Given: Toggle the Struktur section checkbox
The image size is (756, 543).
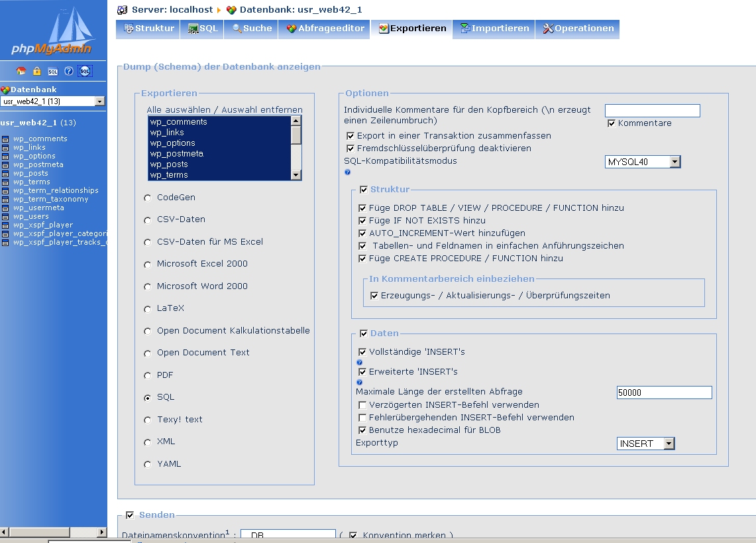Looking at the screenshot, I should (364, 190).
